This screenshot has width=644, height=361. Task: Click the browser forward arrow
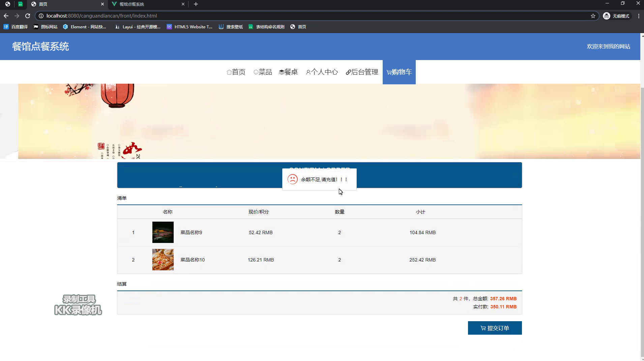click(x=17, y=16)
